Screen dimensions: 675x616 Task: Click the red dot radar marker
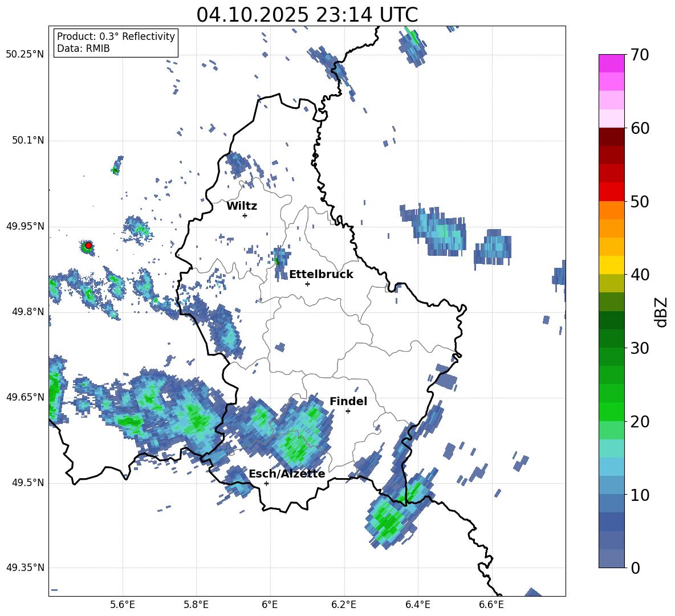(88, 246)
